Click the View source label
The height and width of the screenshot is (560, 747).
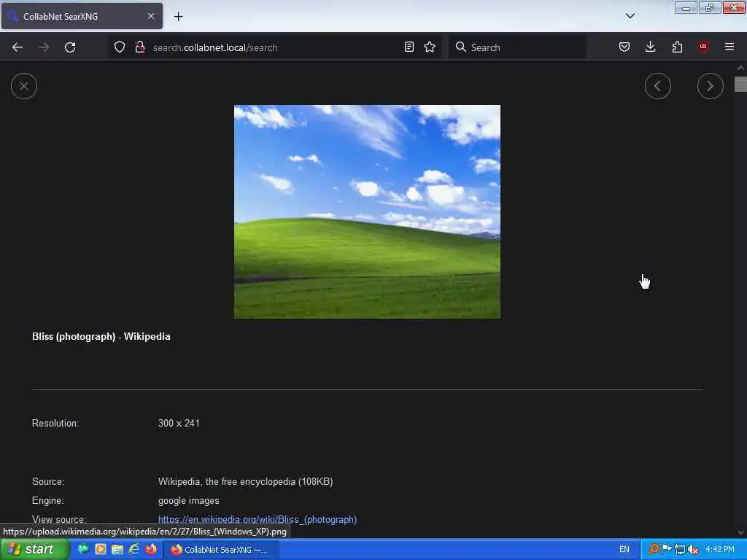(x=59, y=519)
